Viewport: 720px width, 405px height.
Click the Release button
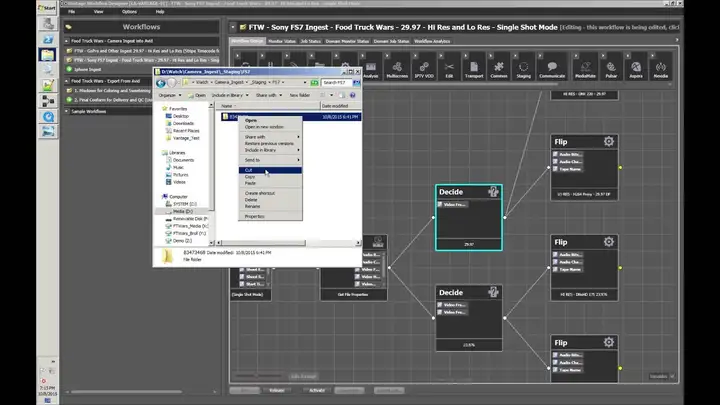[x=276, y=390]
